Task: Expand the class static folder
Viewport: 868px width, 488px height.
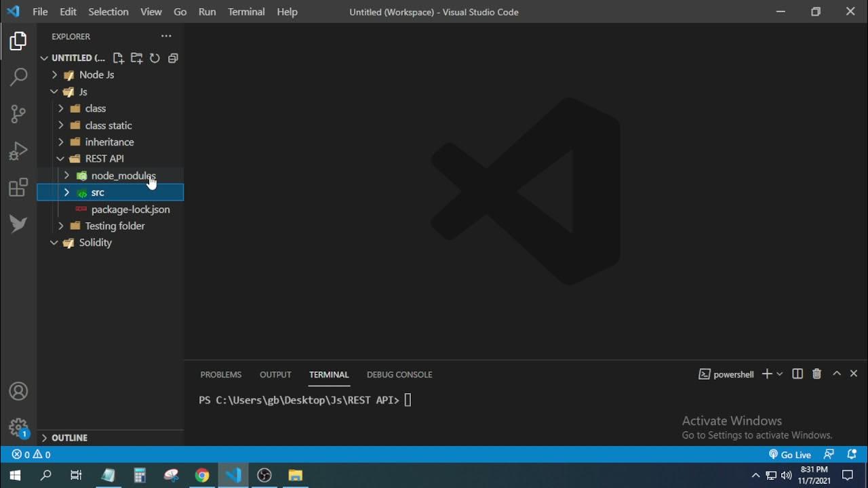Action: 110,125
